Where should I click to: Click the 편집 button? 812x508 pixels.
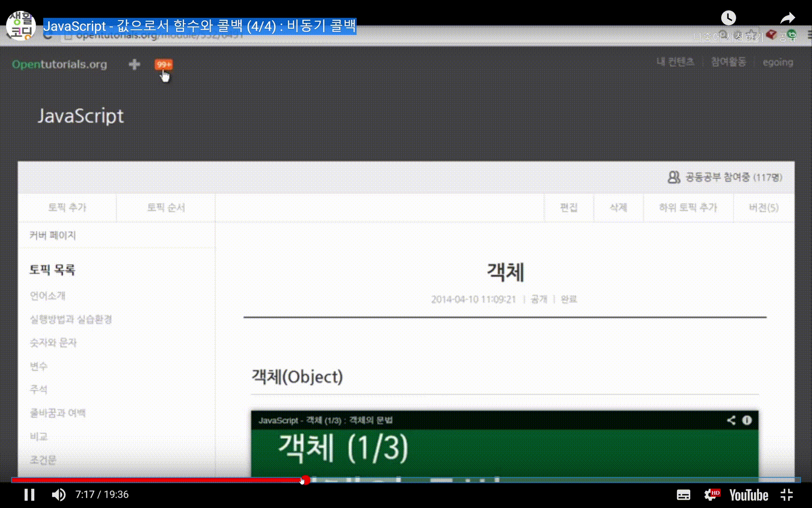pyautogui.click(x=569, y=207)
